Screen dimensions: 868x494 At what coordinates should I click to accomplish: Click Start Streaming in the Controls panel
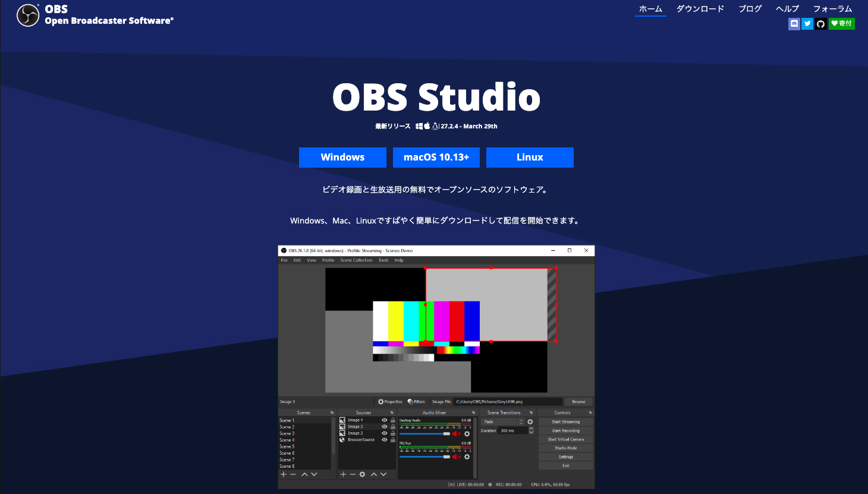click(x=566, y=422)
